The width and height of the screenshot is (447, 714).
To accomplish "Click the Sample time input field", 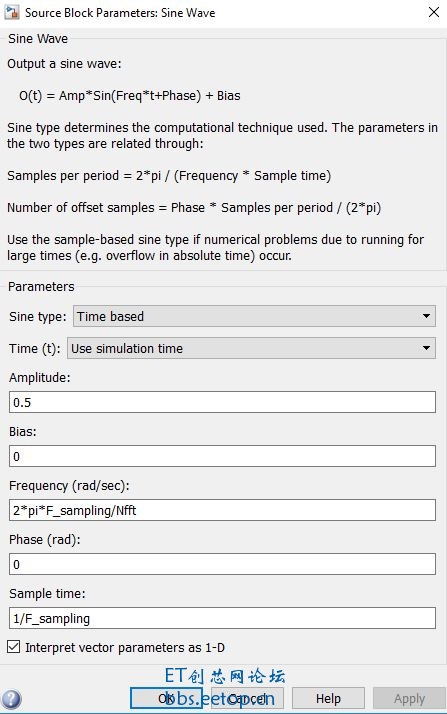I will click(x=222, y=618).
